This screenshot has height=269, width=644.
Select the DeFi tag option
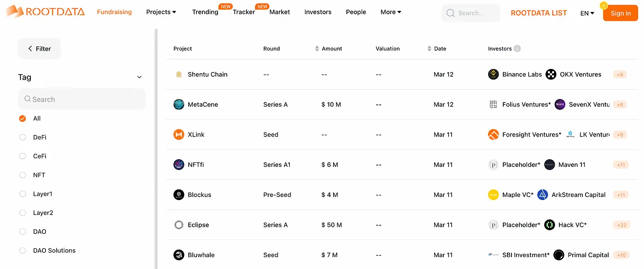click(23, 137)
